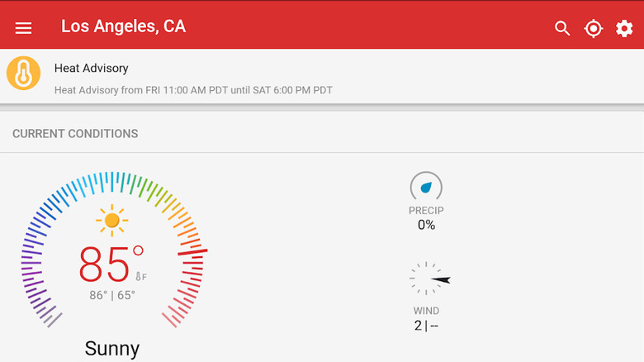
Task: Select the precipitation droplet gauge icon
Action: 426,186
